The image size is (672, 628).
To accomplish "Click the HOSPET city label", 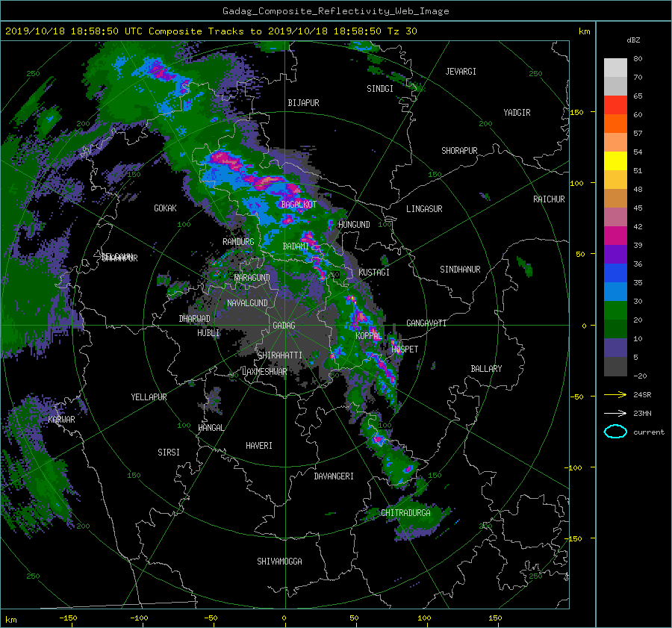I will pyautogui.click(x=405, y=349).
